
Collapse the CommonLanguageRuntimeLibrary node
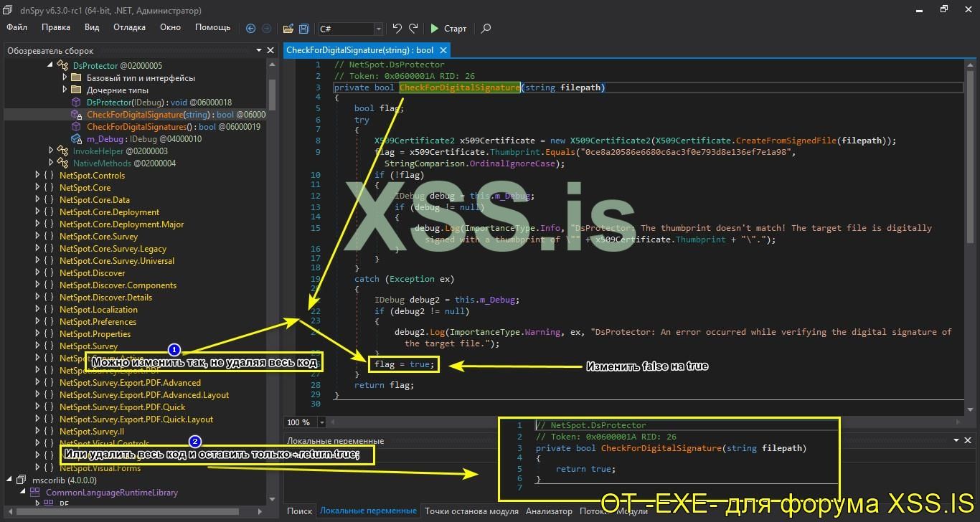pos(24,493)
